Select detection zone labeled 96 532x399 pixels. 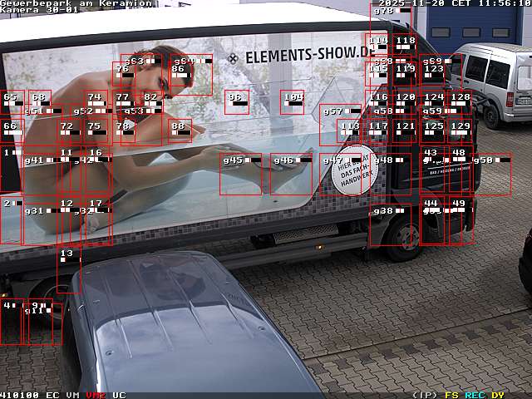237,102
